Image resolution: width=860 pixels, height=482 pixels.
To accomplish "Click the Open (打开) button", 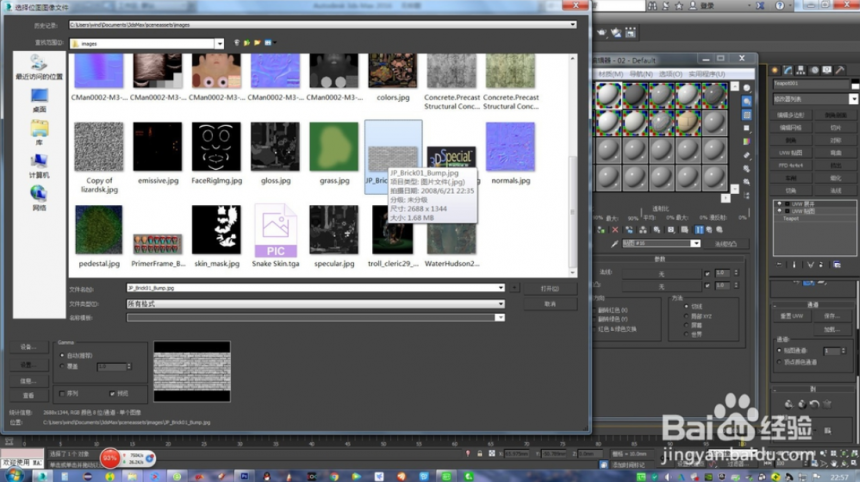I will pos(550,288).
